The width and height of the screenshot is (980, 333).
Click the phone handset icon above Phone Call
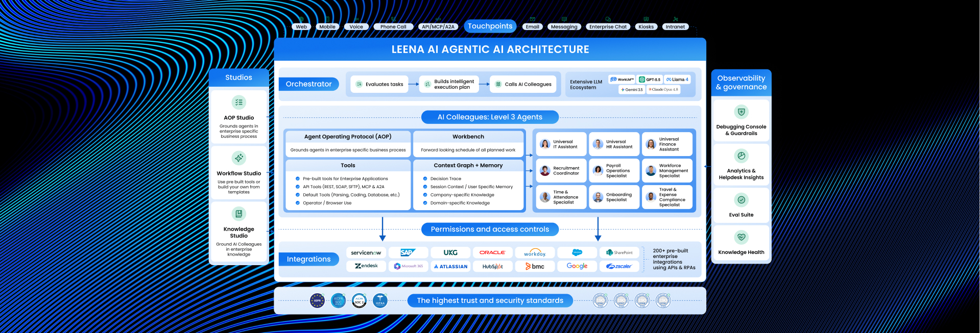point(393,19)
